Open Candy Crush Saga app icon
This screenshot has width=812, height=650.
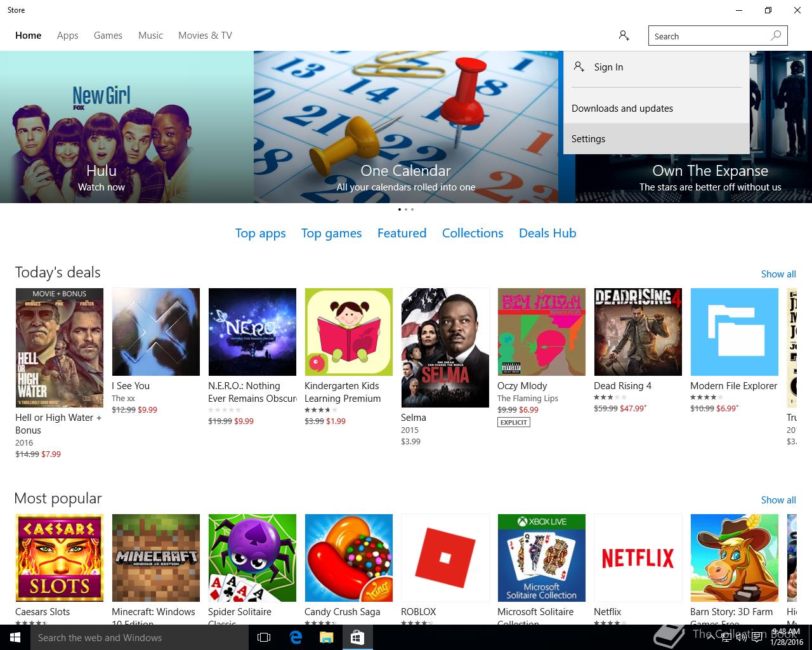[x=348, y=558]
